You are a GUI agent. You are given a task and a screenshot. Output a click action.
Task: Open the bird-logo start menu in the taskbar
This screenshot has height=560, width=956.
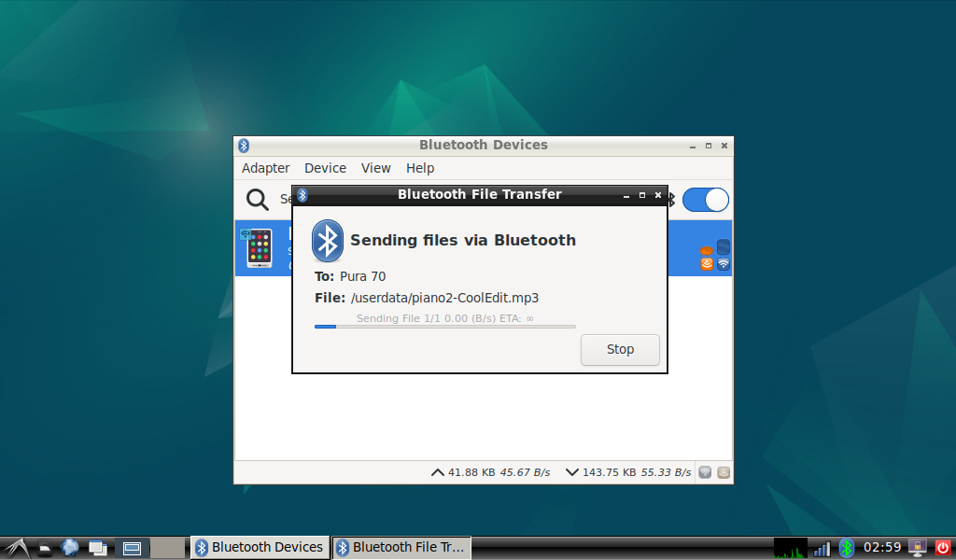pyautogui.click(x=17, y=549)
